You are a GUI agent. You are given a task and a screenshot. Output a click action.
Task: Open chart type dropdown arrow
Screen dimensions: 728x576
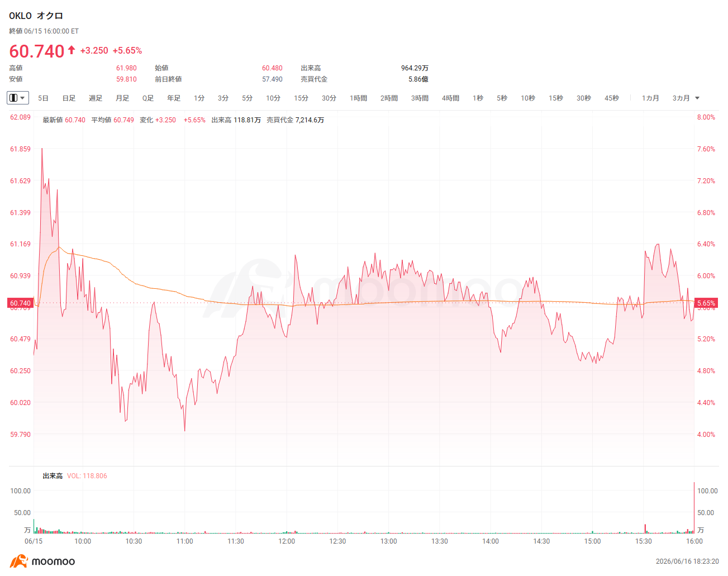22,98
